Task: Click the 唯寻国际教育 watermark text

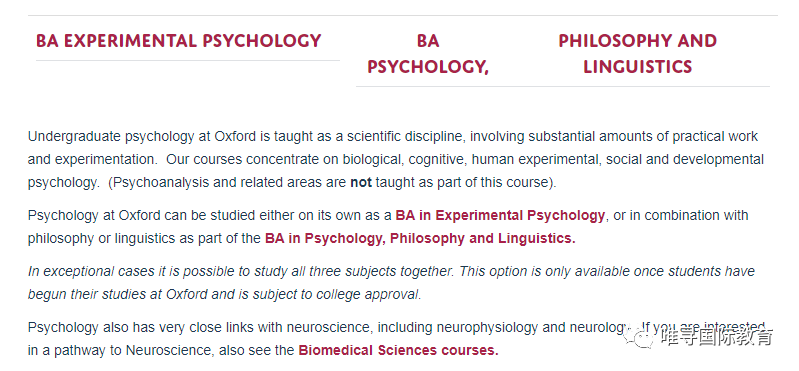Action: click(717, 336)
